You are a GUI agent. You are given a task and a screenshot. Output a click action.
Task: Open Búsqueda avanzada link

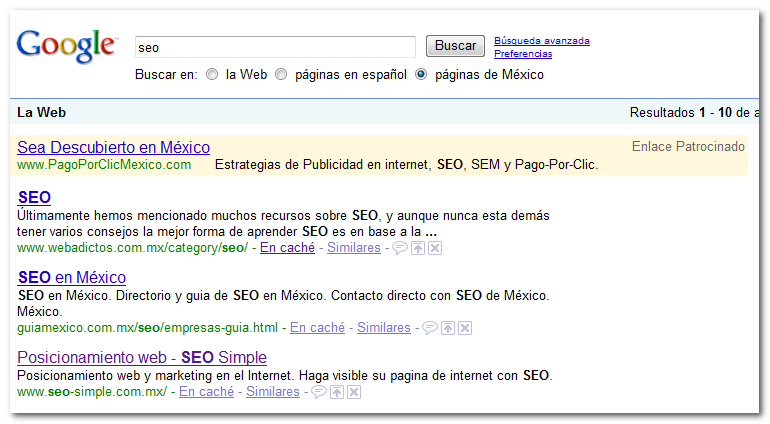pos(542,41)
